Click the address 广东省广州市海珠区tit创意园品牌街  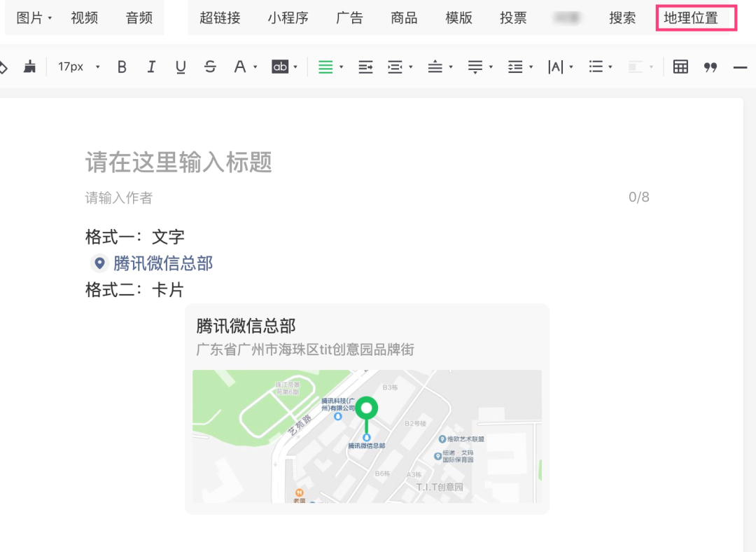(x=305, y=350)
